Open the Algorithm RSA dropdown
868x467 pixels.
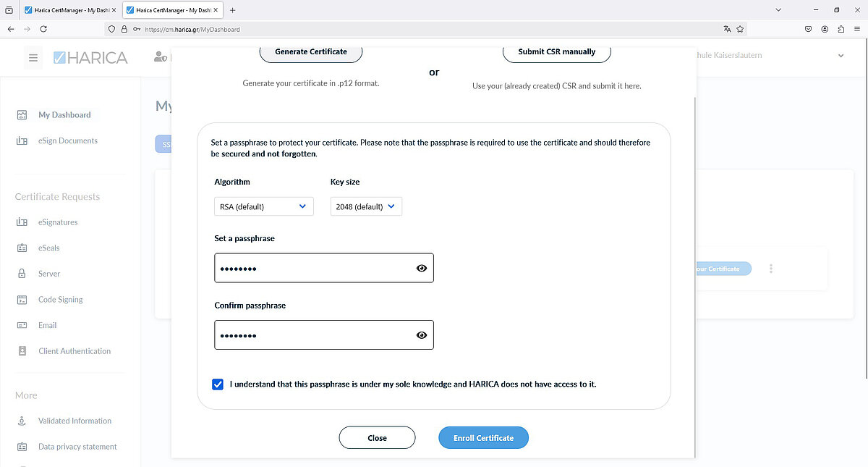[x=263, y=206]
